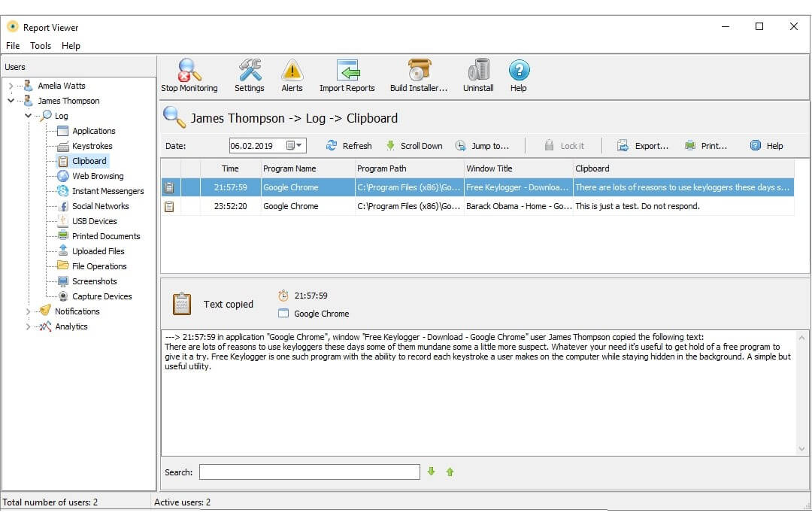Expand the Amelia Watts user node

11,86
